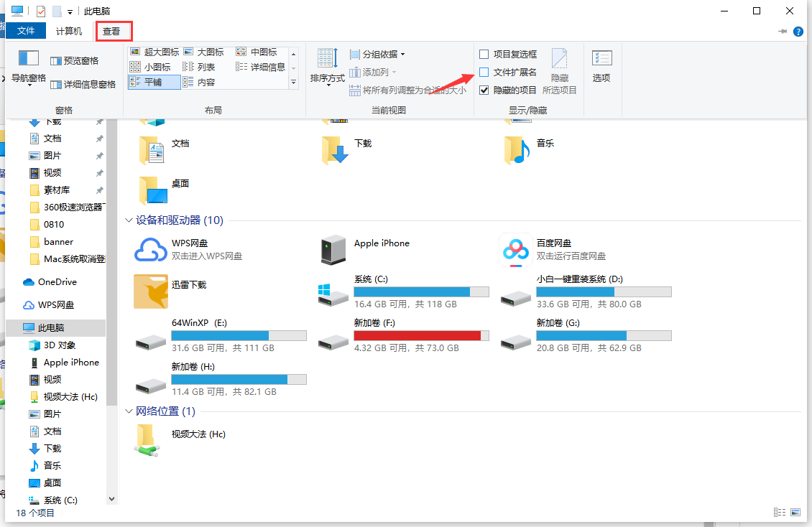Open the 文件 menu
The image size is (812, 527).
[x=26, y=30]
